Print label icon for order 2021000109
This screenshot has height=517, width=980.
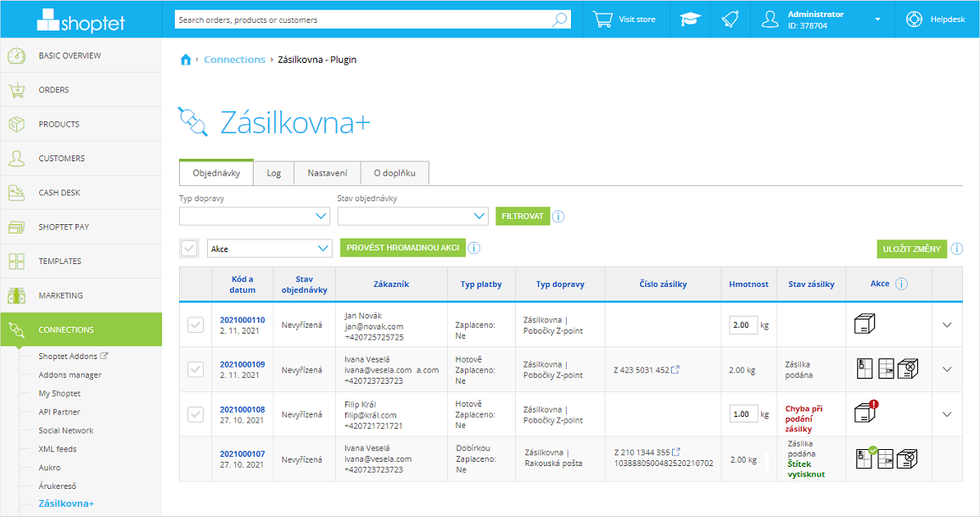(x=865, y=368)
